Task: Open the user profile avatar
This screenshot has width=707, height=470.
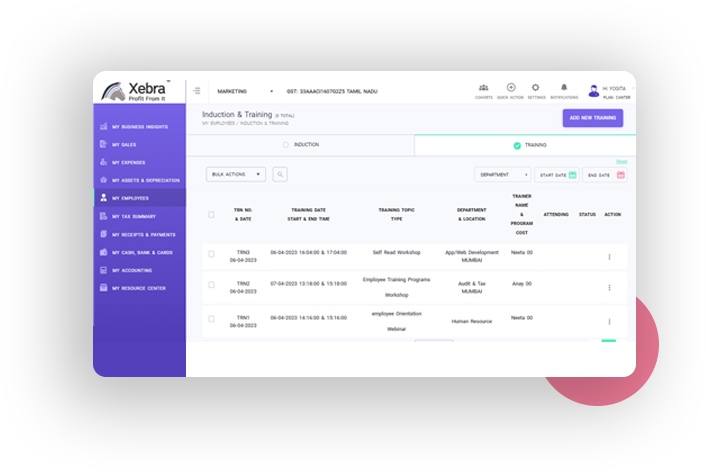Action: (x=594, y=90)
